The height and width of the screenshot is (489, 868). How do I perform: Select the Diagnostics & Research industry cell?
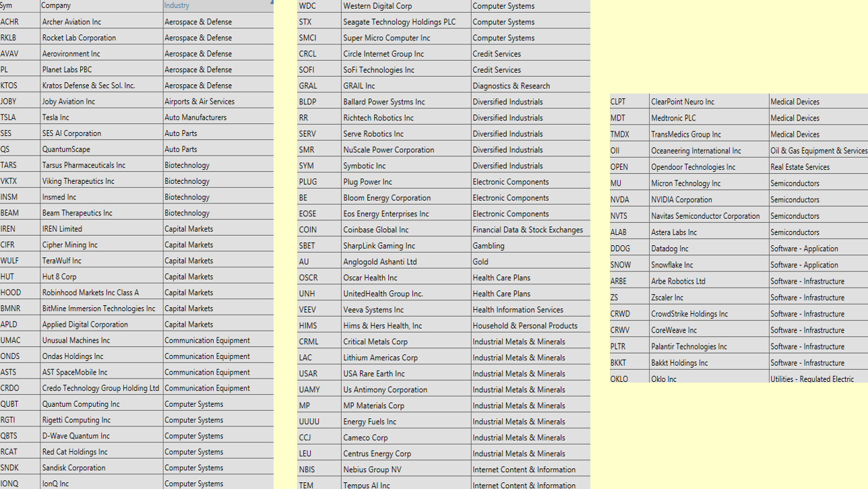click(530, 86)
